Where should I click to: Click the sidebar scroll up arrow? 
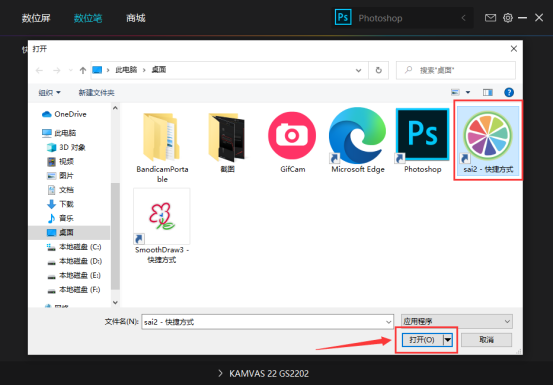[x=115, y=108]
